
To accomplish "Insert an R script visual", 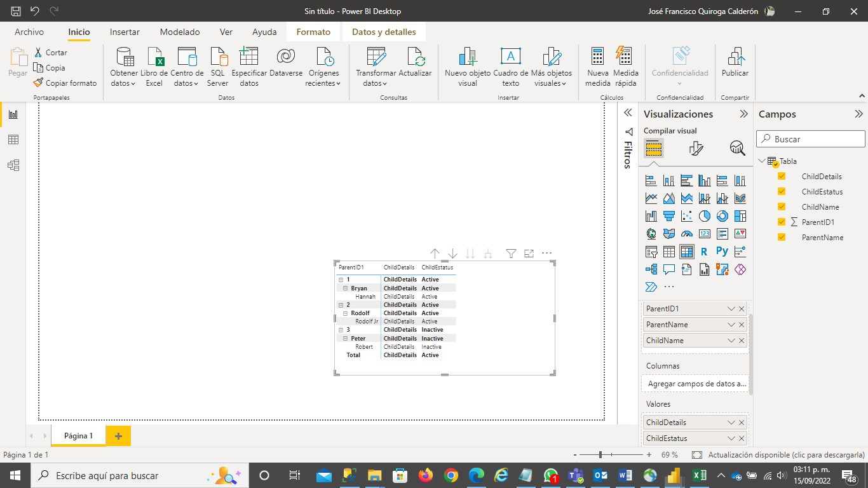I will click(x=704, y=252).
